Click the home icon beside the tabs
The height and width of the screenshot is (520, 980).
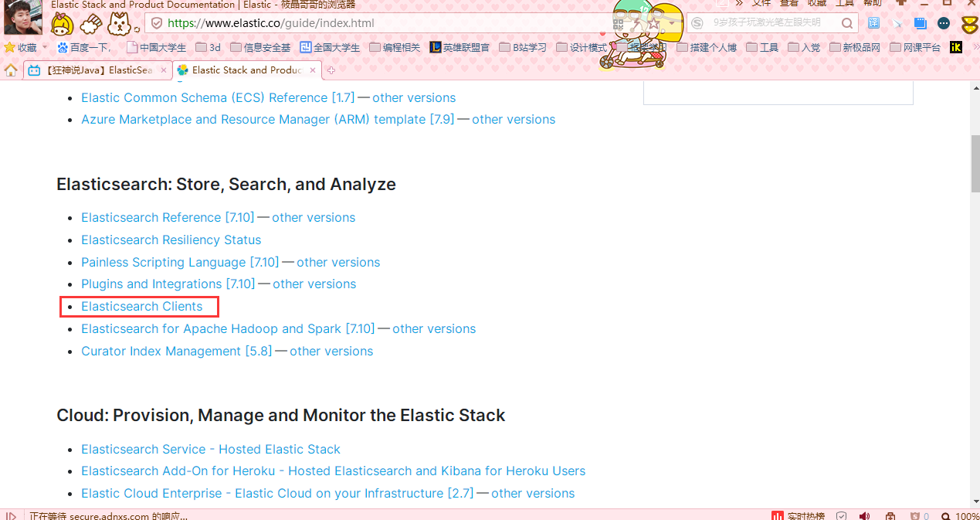pos(11,70)
